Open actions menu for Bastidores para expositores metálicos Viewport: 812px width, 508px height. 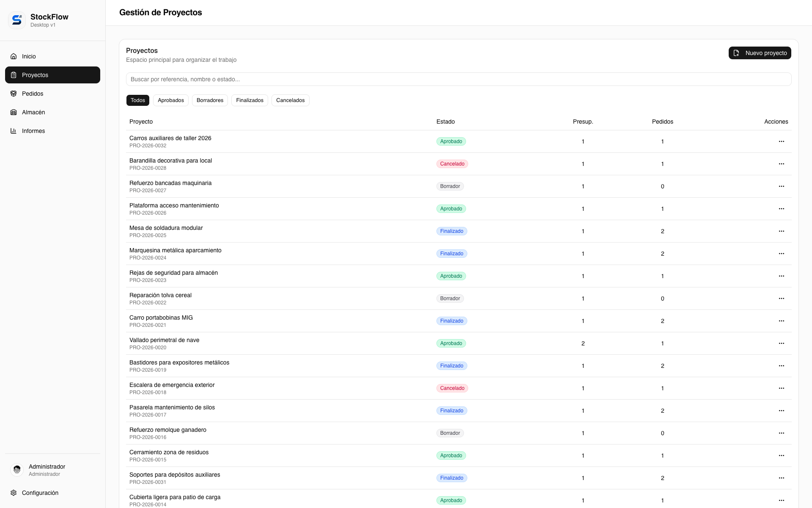782,366
